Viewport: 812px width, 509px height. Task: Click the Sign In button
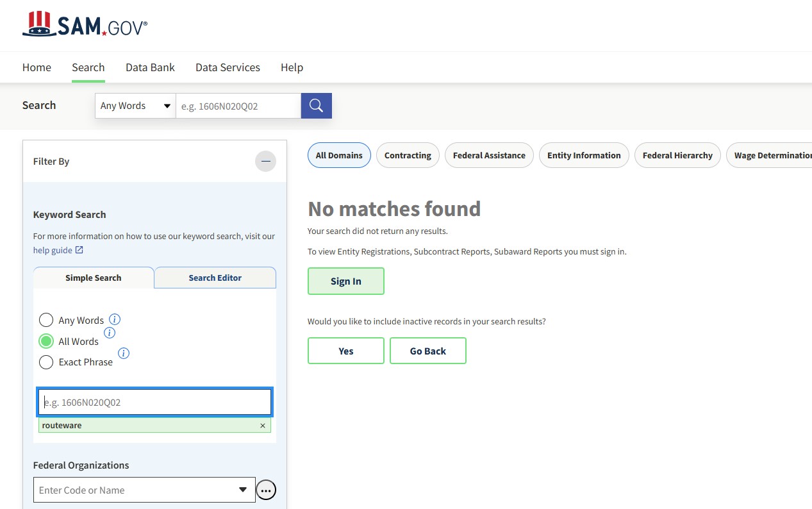(345, 281)
